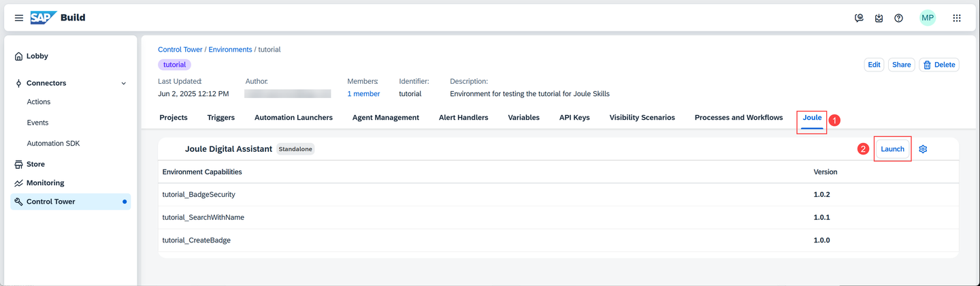Select tutorial_SearchWithName capability row
980x286 pixels.
pyautogui.click(x=558, y=218)
